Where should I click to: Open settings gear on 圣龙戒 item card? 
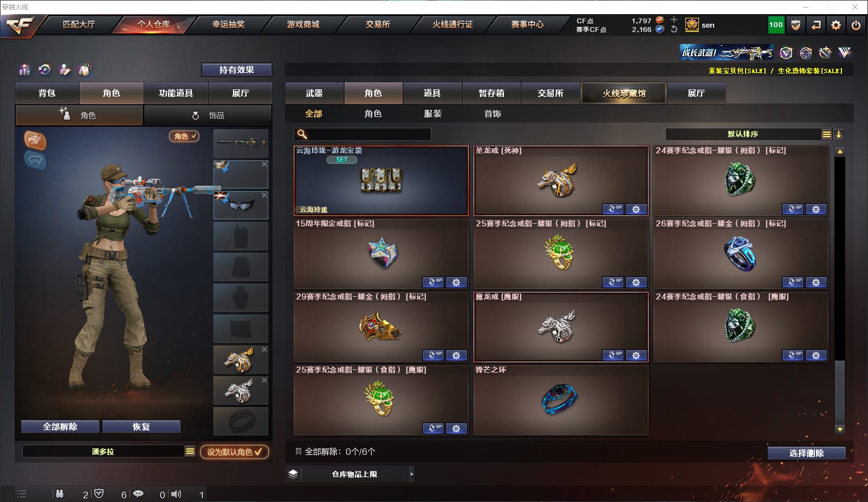click(x=636, y=209)
